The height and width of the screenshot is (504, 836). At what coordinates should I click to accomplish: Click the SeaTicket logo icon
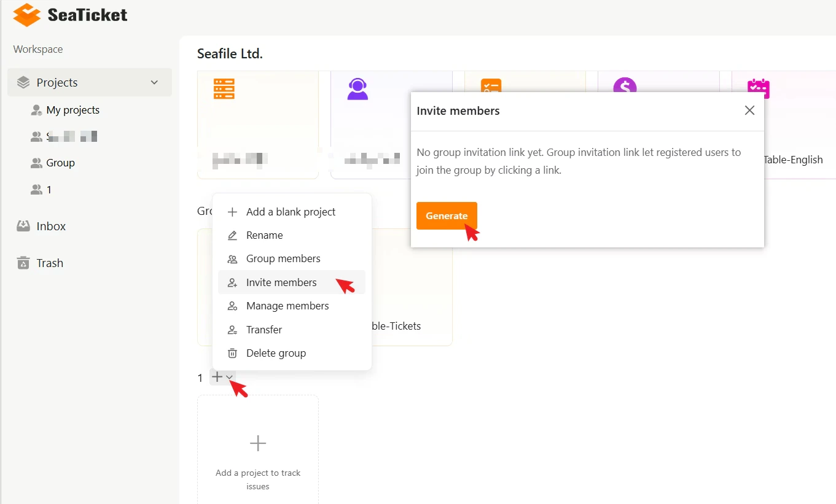27,15
